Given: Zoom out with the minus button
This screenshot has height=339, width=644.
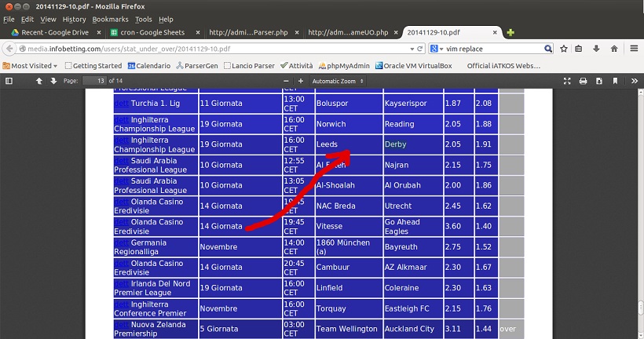Looking at the screenshot, I should point(286,81).
